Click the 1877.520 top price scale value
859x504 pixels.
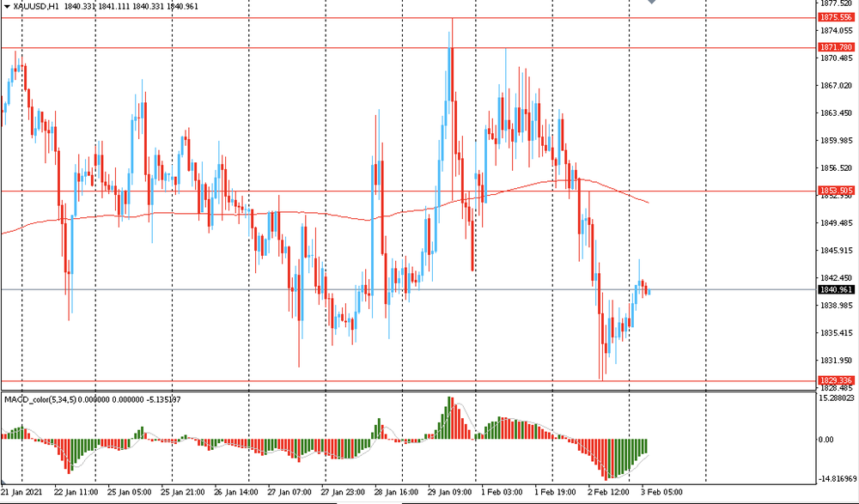click(x=834, y=3)
